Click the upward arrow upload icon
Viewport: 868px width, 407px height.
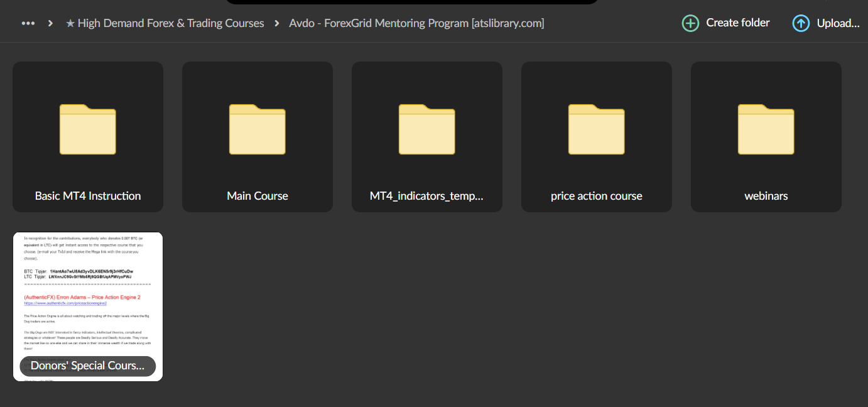point(801,23)
